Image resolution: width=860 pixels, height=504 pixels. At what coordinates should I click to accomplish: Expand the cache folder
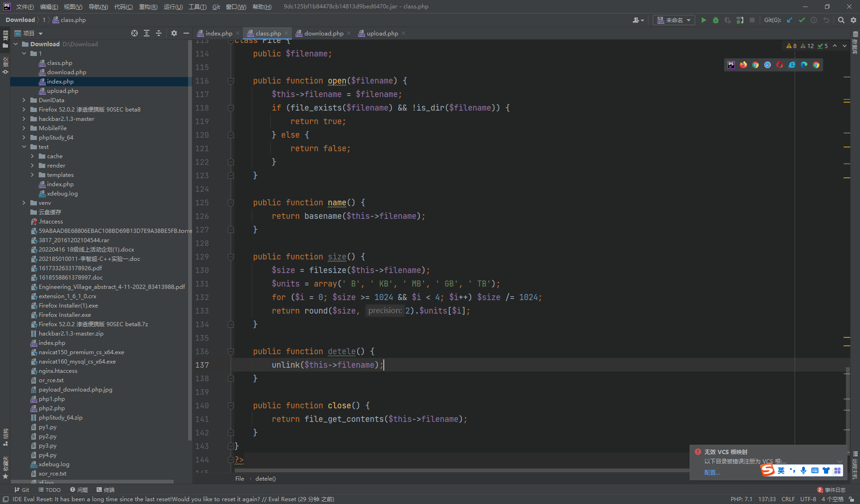point(32,156)
